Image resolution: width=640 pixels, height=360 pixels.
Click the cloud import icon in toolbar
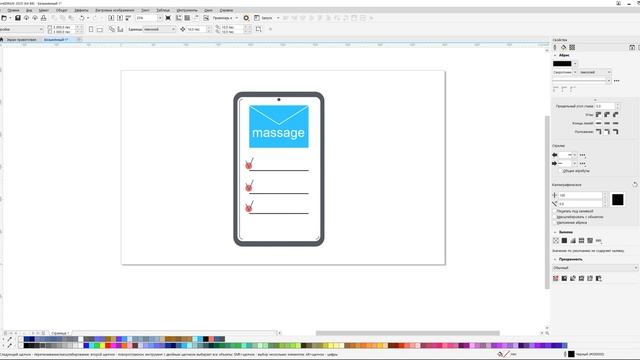tap(27, 18)
